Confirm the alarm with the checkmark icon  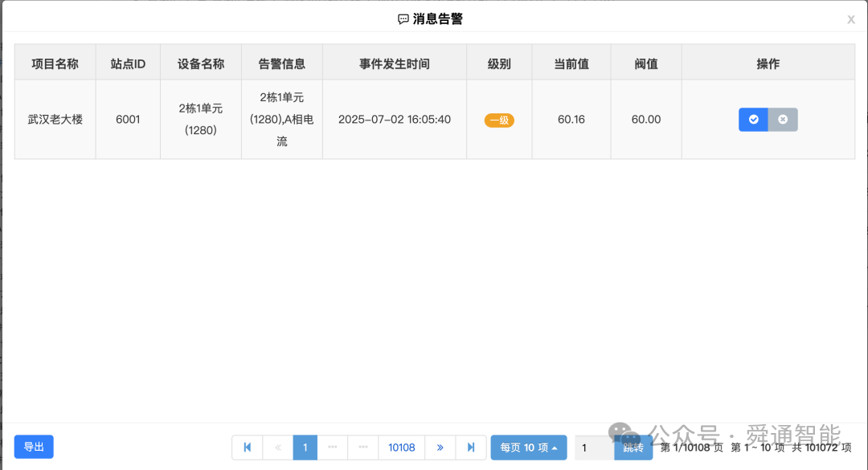pyautogui.click(x=753, y=119)
